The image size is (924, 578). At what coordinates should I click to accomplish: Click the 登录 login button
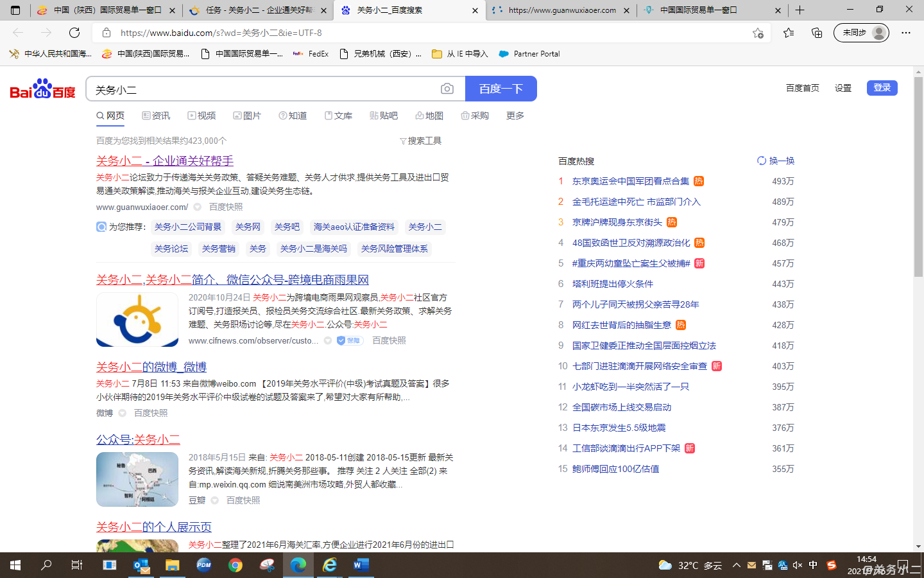pyautogui.click(x=882, y=88)
